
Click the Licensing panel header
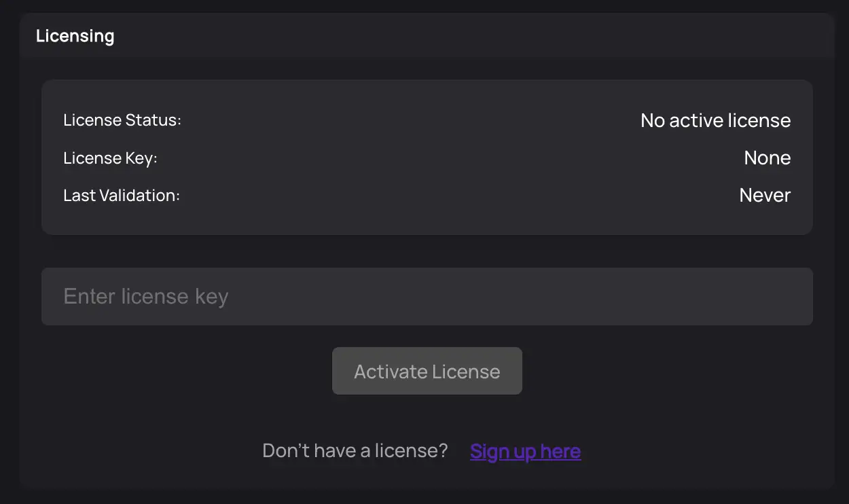pos(75,35)
